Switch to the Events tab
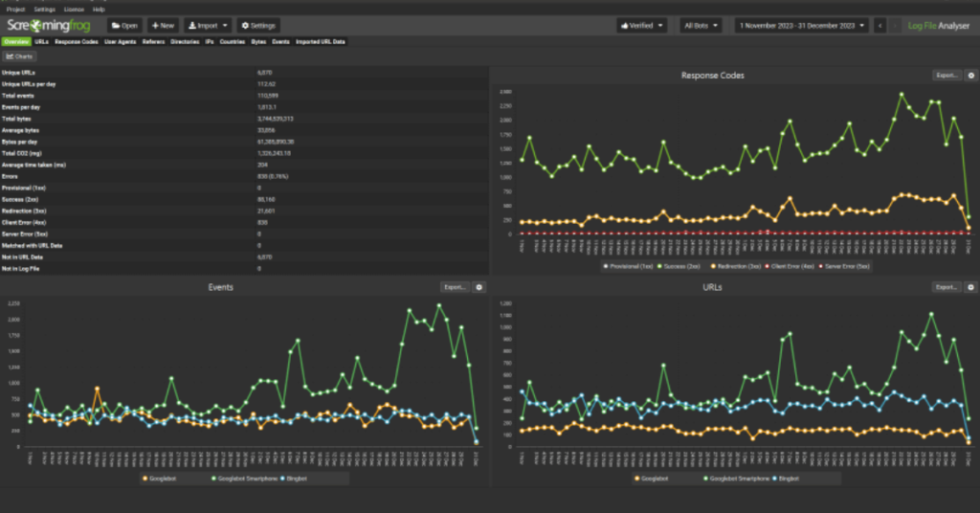 coord(280,42)
